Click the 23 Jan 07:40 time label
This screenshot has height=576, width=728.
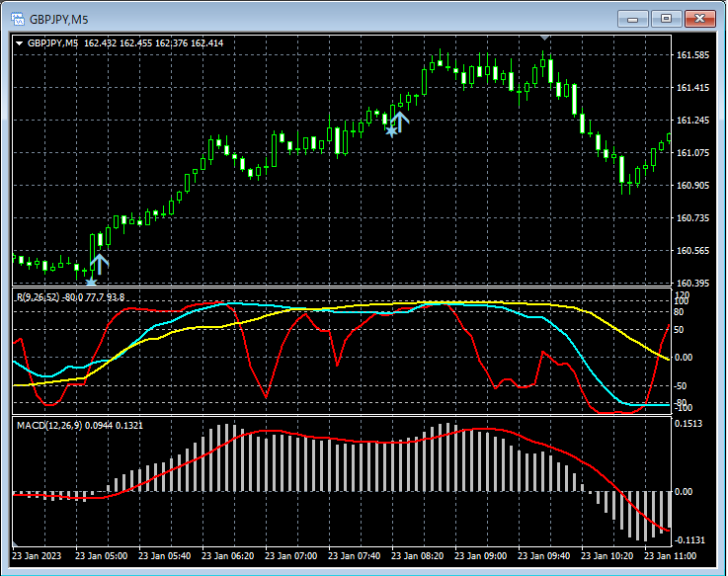click(x=355, y=556)
